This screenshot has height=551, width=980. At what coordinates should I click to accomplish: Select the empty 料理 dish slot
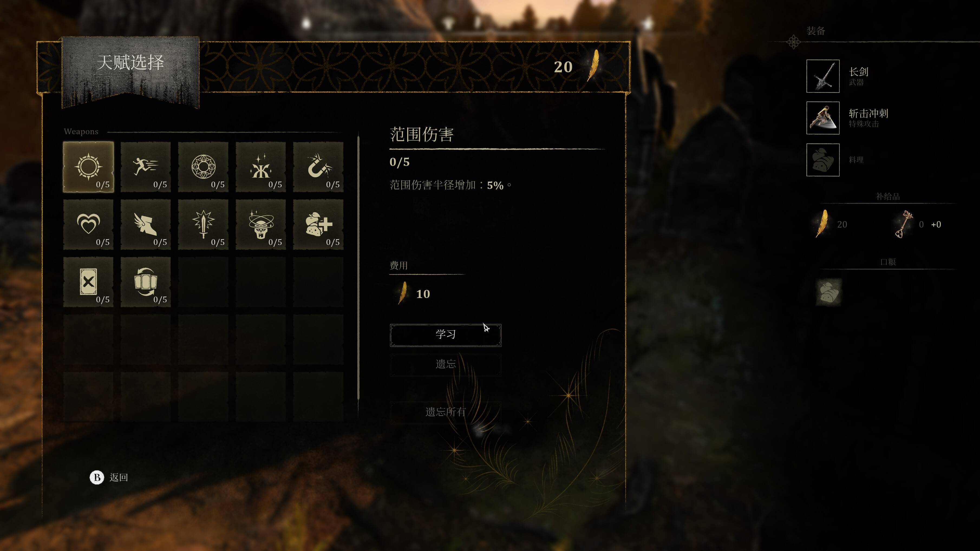(823, 160)
